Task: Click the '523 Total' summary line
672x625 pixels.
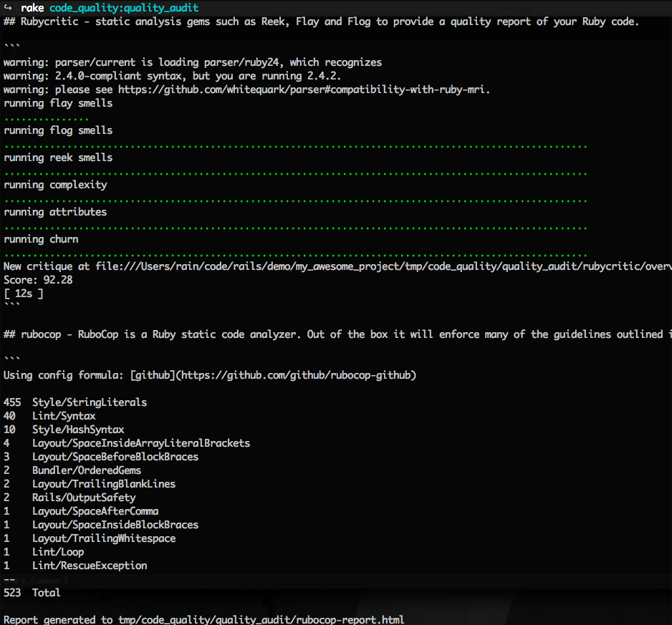Action: pos(32,593)
